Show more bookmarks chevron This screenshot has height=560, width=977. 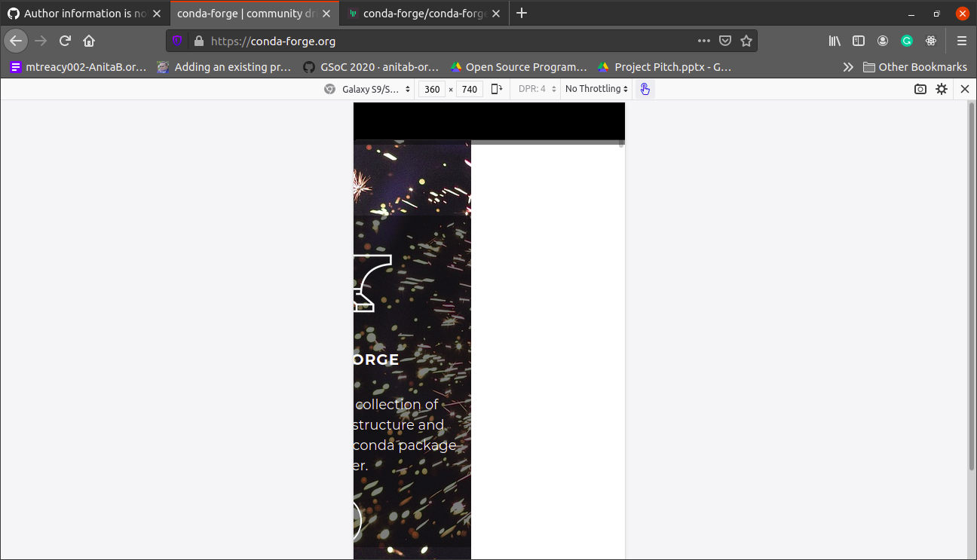(848, 67)
